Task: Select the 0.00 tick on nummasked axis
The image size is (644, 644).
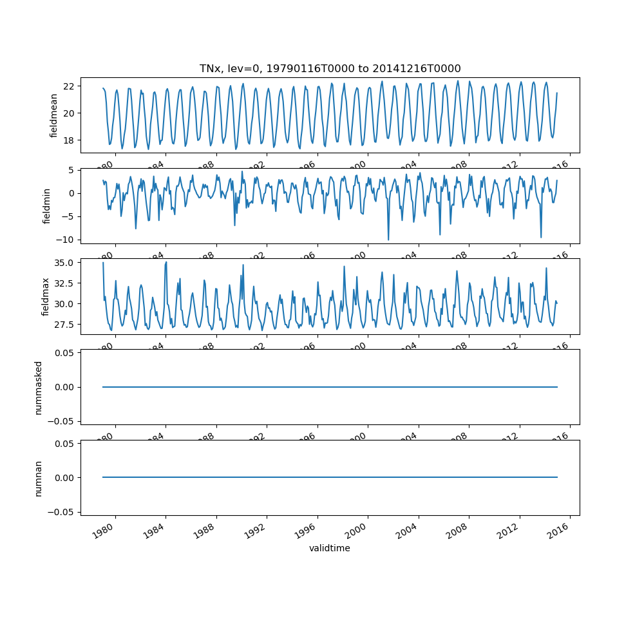Action: click(x=65, y=387)
